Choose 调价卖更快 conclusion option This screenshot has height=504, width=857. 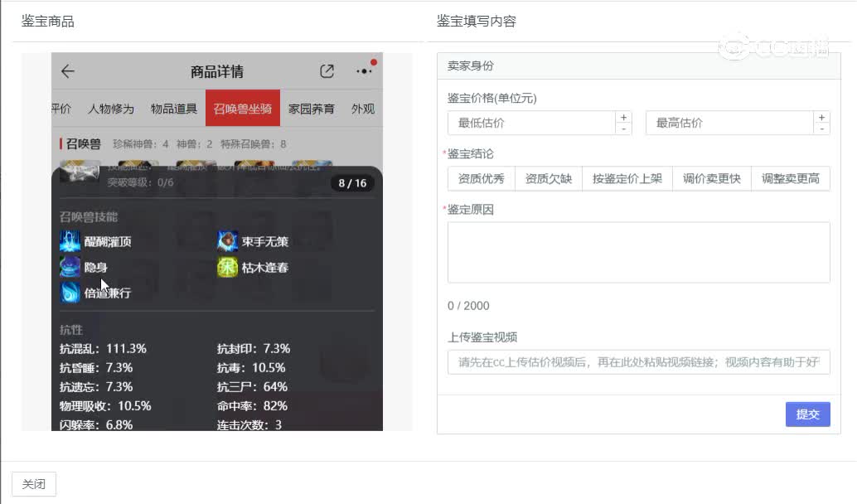tap(712, 179)
